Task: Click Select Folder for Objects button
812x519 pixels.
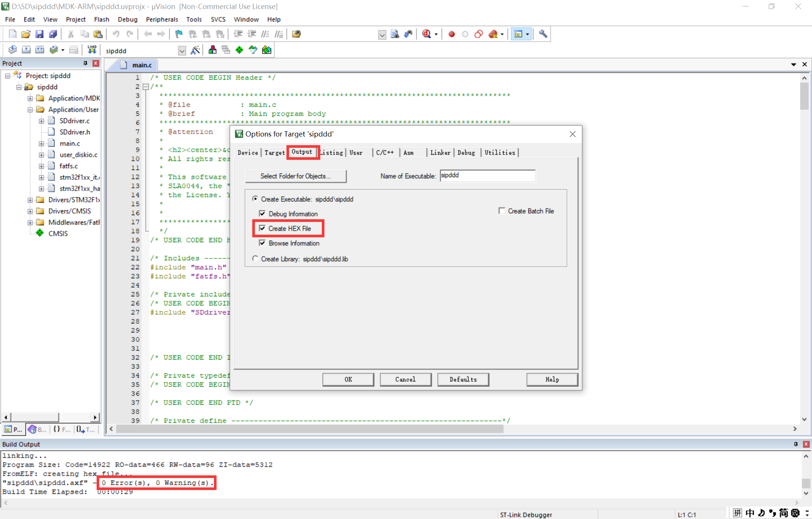Action: coord(295,176)
